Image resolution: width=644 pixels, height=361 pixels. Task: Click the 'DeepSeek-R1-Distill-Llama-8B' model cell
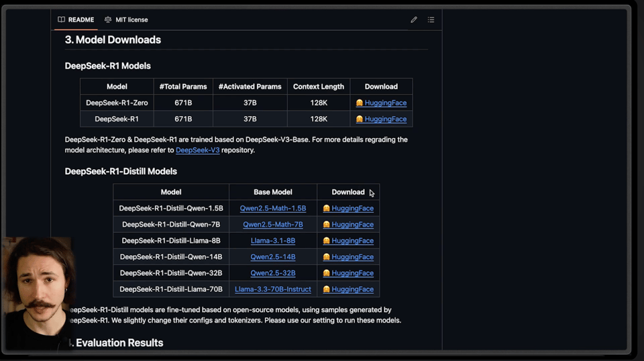pos(171,241)
